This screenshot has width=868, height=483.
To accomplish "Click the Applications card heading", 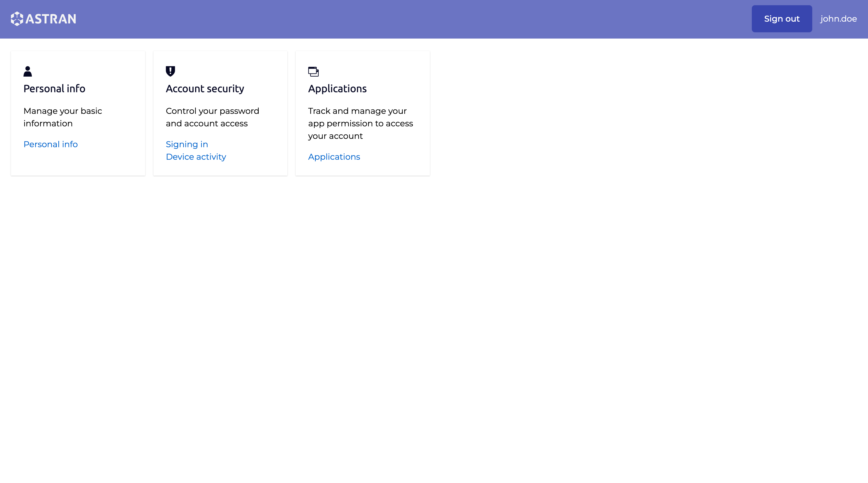I will (x=337, y=89).
